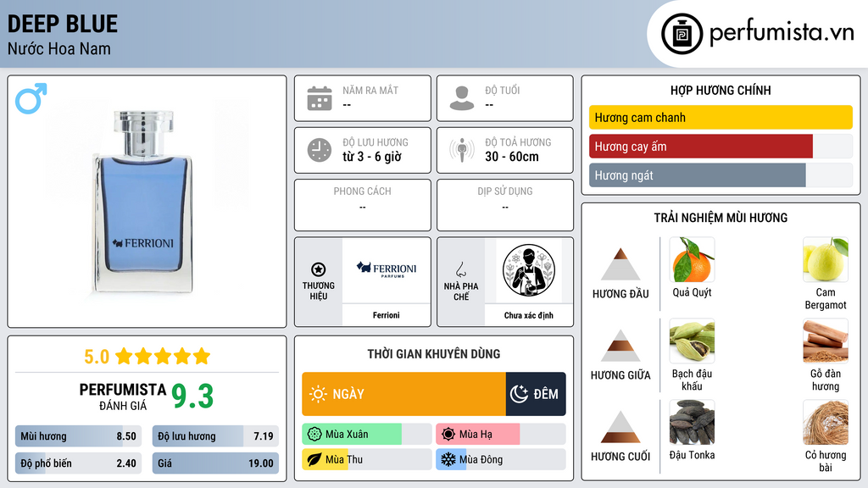Click the Độ lưu hương 7.19 score bar
The height and width of the screenshot is (488, 868).
tap(215, 436)
